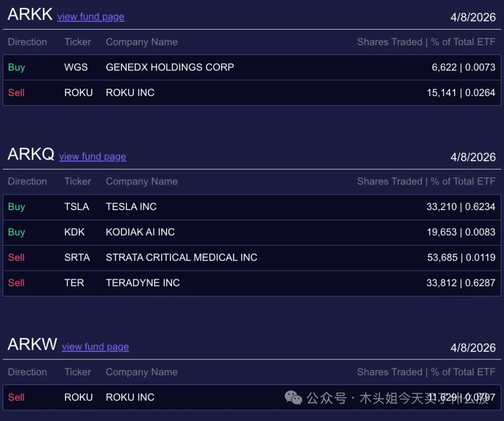Click the 53,685 | 0.0119 value
Image resolution: width=504 pixels, height=421 pixels.
tap(461, 257)
